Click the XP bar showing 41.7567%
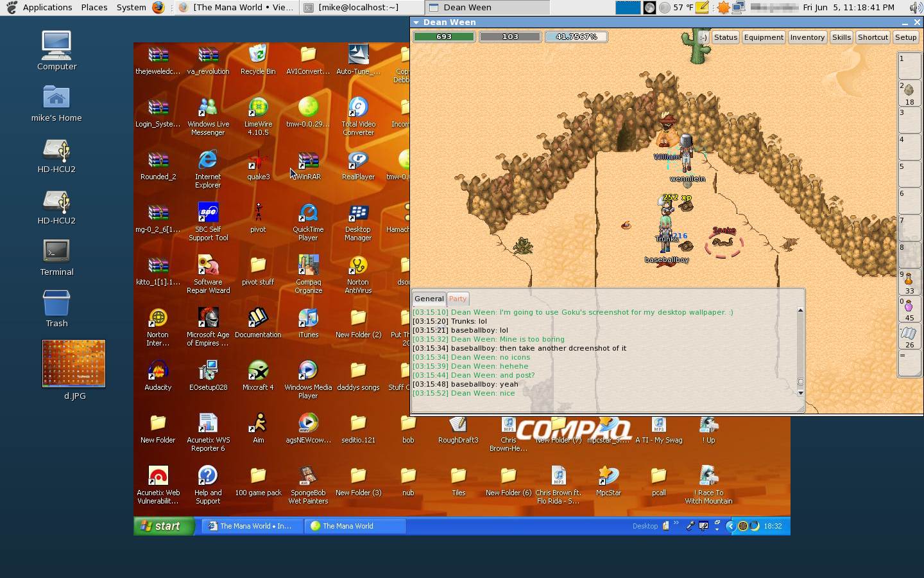Viewport: 924px width, 578px height. point(576,37)
